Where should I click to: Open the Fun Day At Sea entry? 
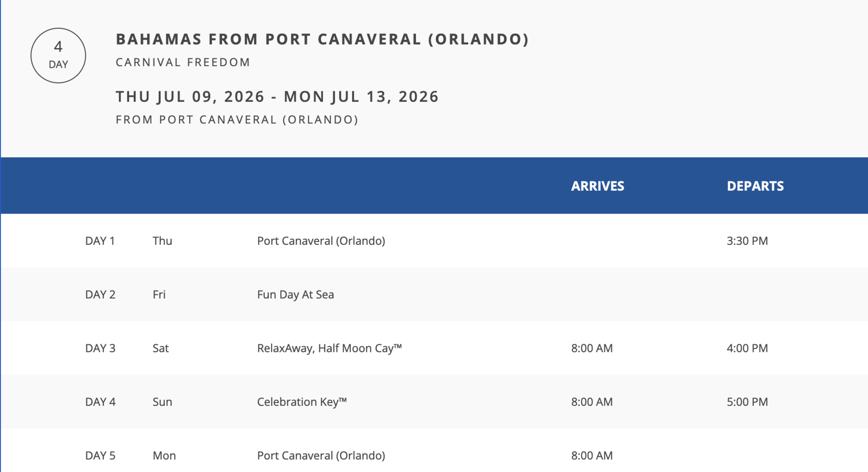[x=295, y=295]
